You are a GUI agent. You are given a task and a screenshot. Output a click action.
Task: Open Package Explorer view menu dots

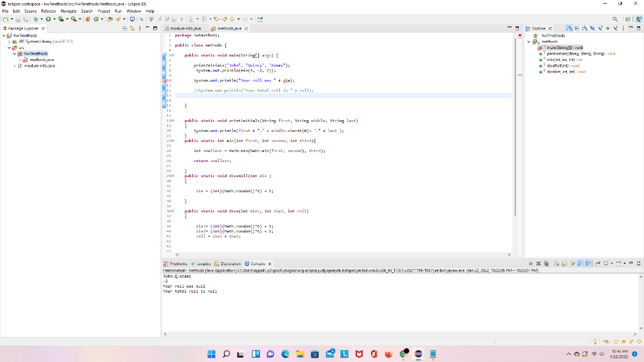[140, 28]
